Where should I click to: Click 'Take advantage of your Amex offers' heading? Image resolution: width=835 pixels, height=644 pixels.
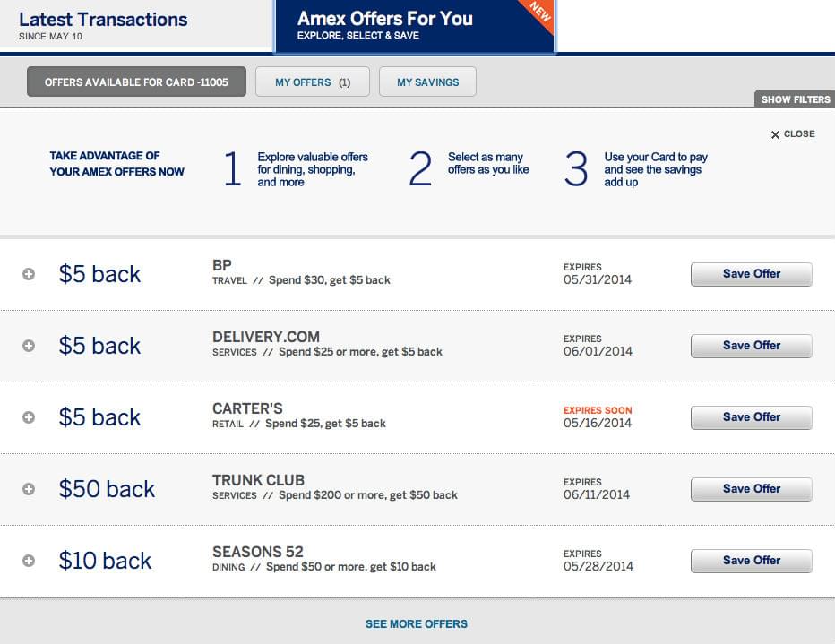click(116, 164)
